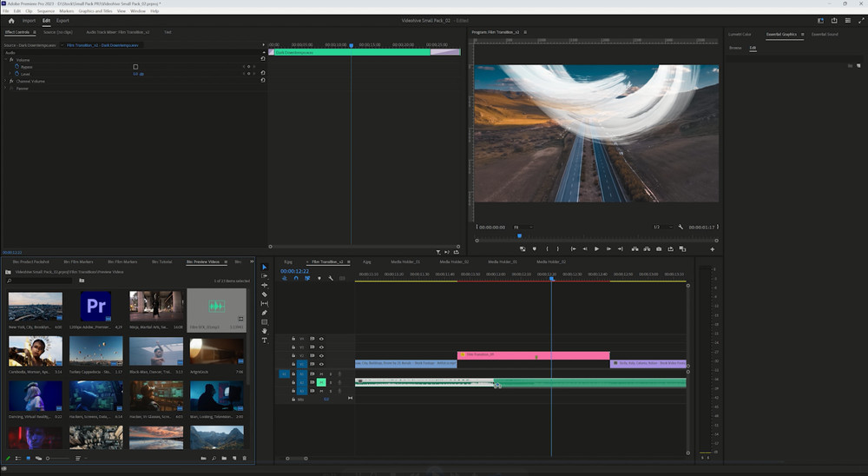Toggle Bypass checkbox under Volume

point(135,67)
